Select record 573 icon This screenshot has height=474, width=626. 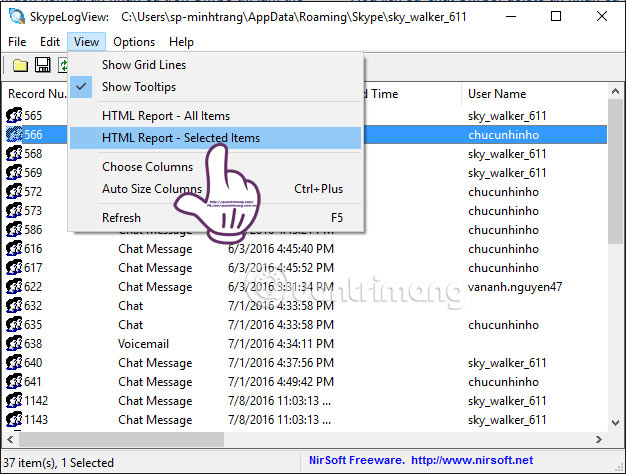14,210
